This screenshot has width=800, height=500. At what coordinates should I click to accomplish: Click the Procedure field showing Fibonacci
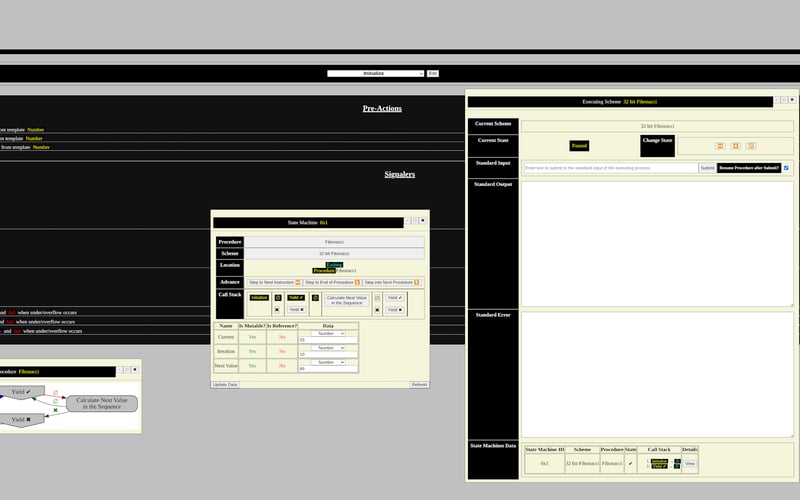[334, 242]
